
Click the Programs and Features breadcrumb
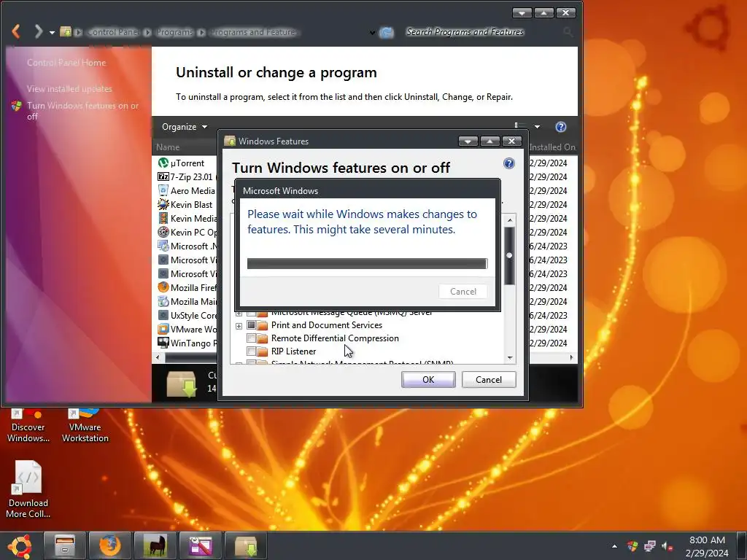[253, 32]
